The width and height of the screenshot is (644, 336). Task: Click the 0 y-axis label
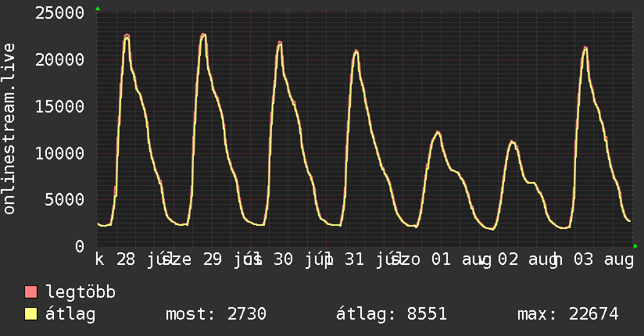tap(80, 246)
